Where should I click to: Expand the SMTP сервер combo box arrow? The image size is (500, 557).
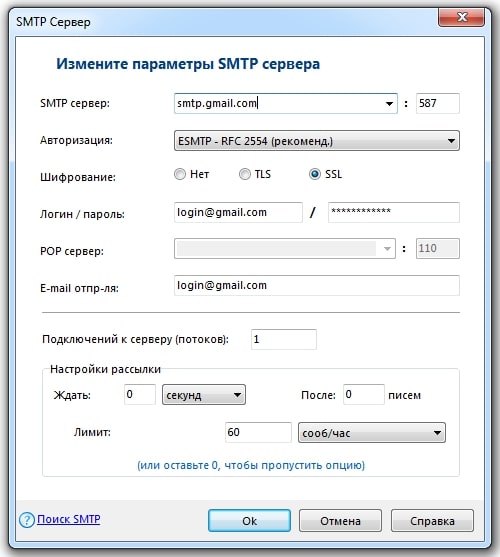[x=389, y=103]
